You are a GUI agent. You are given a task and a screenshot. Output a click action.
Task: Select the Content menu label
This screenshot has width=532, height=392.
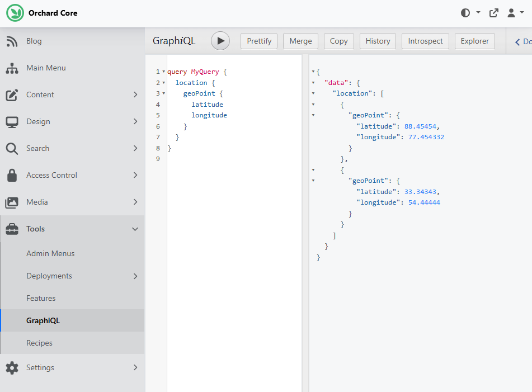pos(40,95)
